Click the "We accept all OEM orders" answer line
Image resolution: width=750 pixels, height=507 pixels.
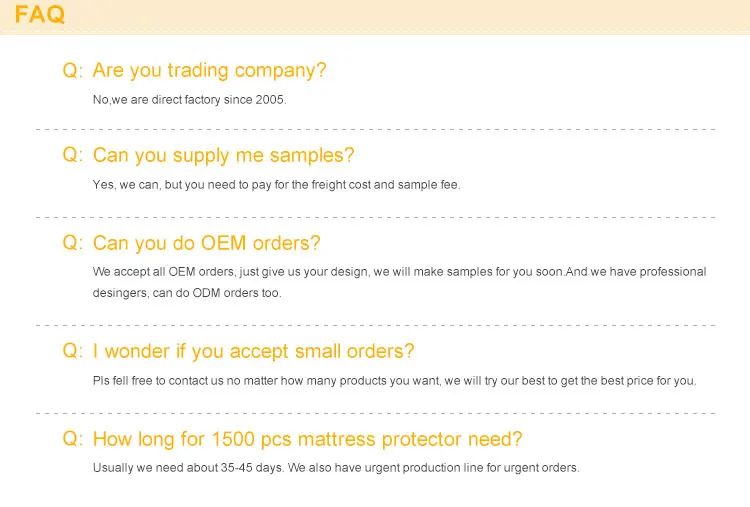[x=399, y=272]
